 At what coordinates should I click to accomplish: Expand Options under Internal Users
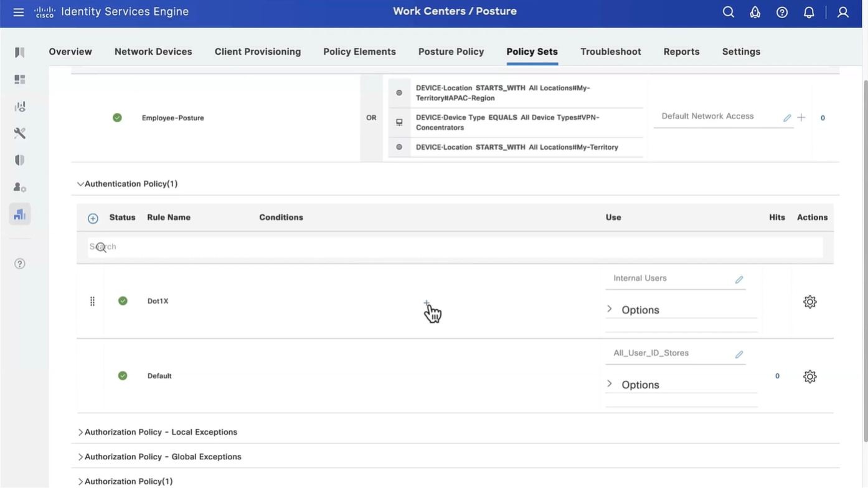(610, 310)
